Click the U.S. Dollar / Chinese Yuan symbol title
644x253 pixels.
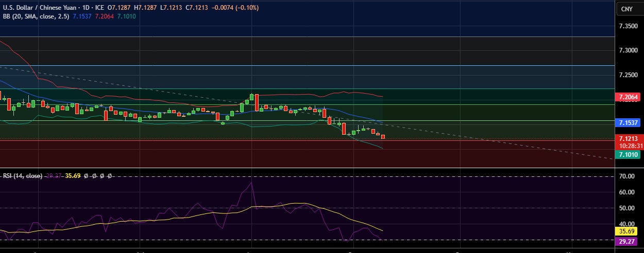coord(46,8)
